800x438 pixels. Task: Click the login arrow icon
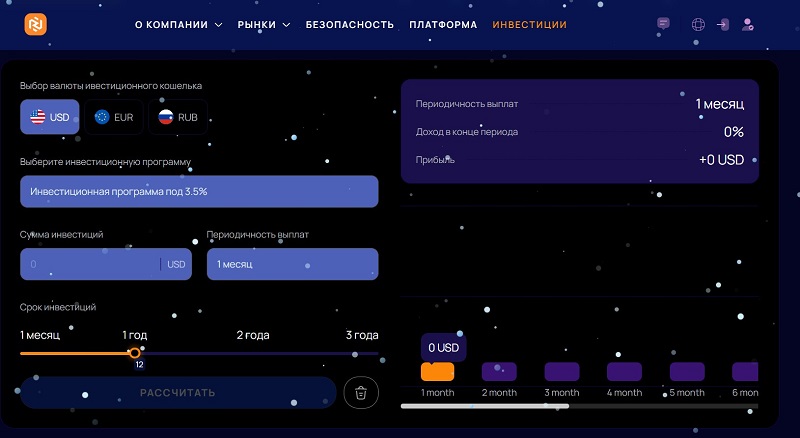pyautogui.click(x=723, y=24)
